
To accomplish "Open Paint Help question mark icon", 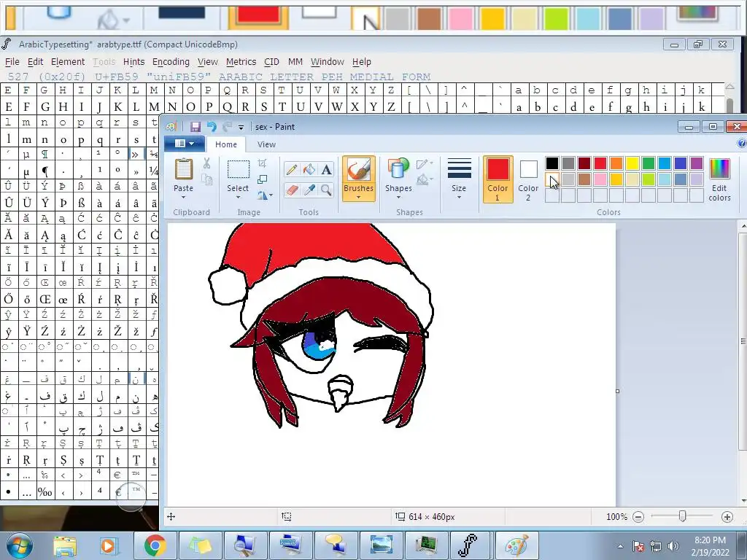I will pyautogui.click(x=741, y=144).
